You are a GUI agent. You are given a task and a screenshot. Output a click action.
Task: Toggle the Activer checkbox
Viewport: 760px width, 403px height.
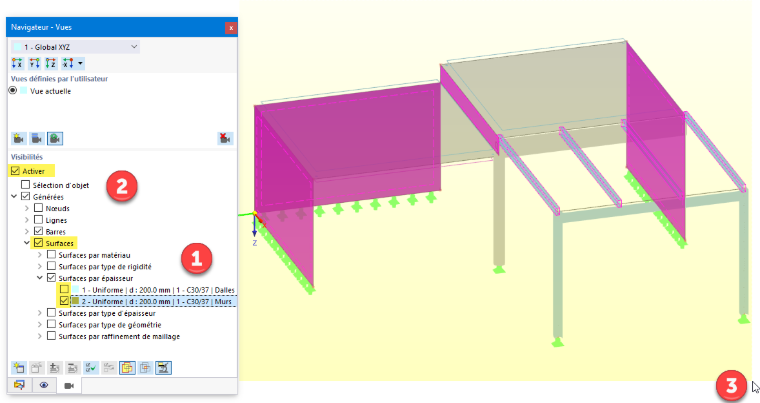(x=16, y=171)
